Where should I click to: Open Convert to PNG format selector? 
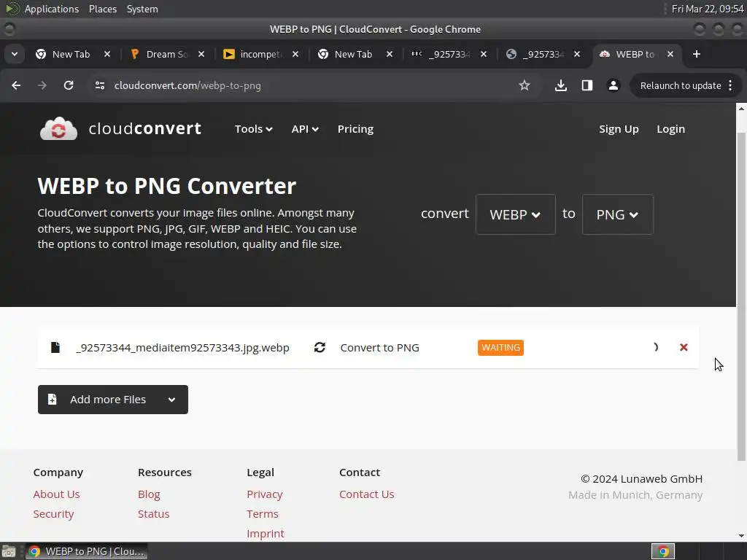coord(379,348)
